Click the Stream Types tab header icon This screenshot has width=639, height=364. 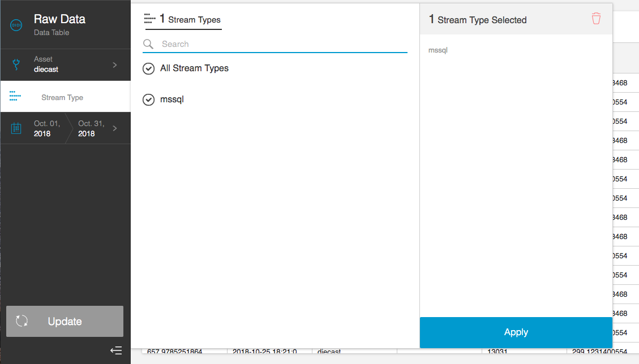149,18
